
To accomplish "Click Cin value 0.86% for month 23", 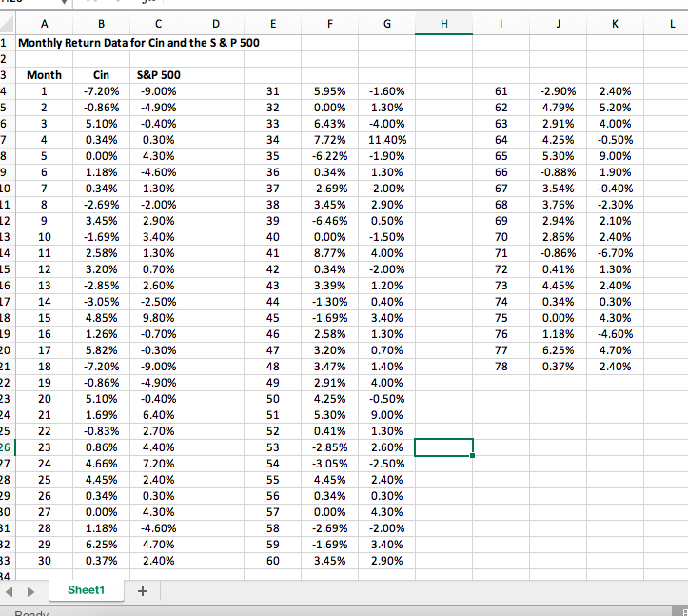I will (102, 447).
